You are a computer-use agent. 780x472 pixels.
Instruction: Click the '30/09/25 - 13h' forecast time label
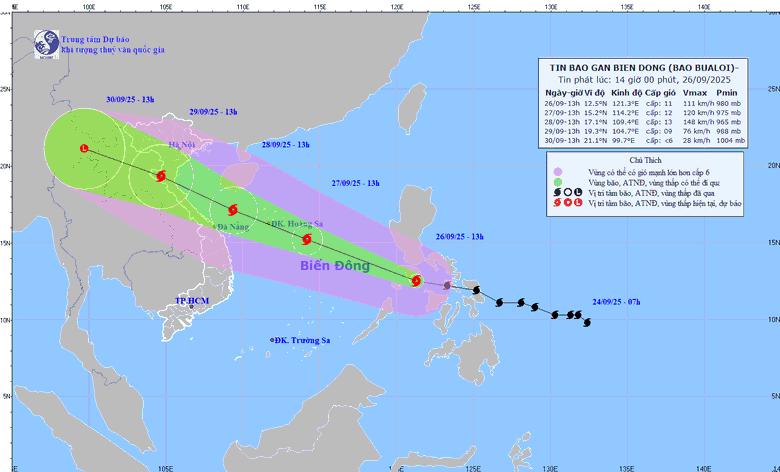[x=131, y=99]
